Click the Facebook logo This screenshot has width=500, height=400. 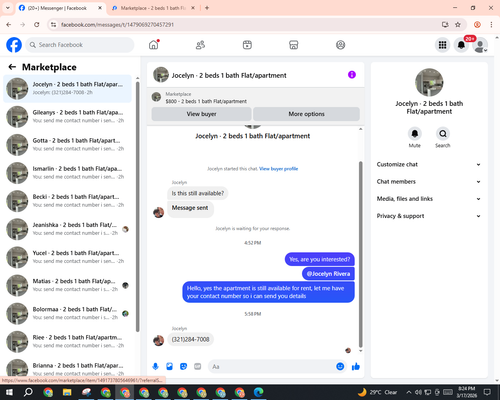(14, 45)
